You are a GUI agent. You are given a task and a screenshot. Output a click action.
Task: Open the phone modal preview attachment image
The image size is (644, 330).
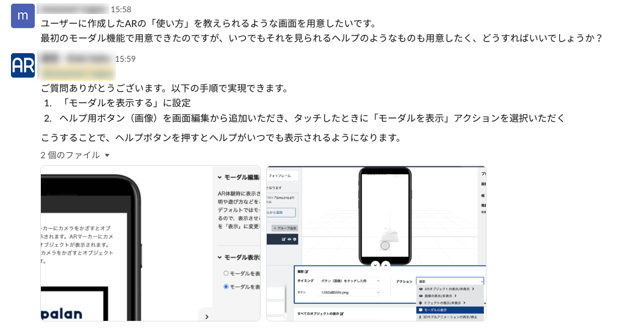coord(150,243)
